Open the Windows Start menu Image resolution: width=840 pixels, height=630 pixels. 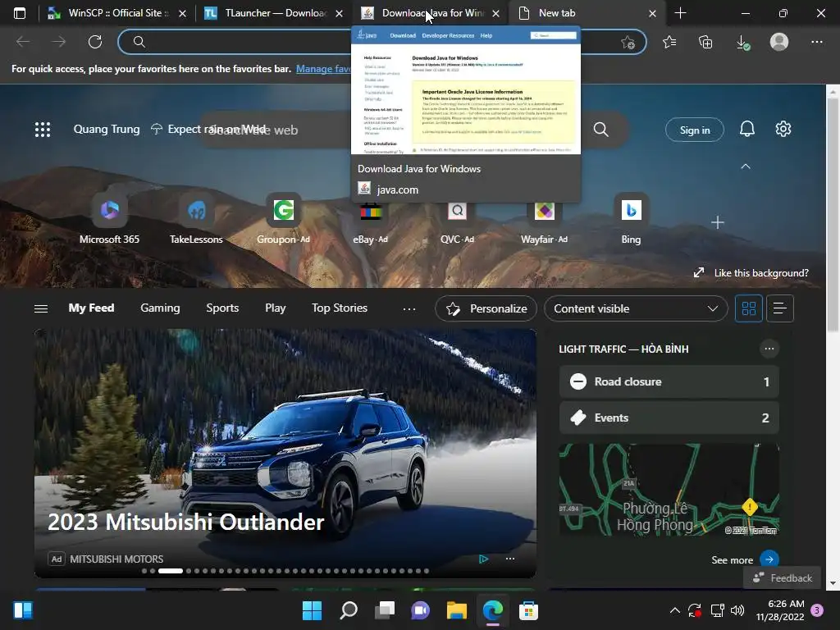click(312, 610)
